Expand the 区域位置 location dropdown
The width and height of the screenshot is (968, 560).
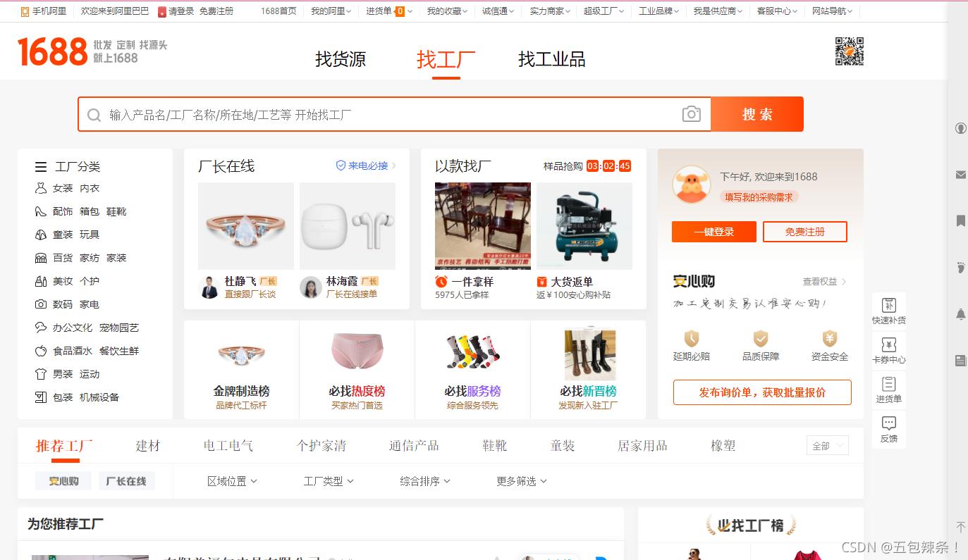tap(233, 480)
